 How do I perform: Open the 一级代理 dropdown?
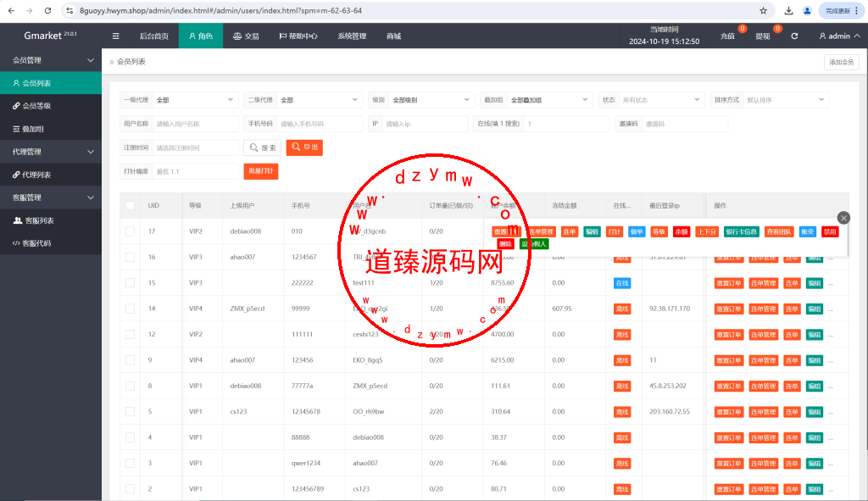coord(196,100)
